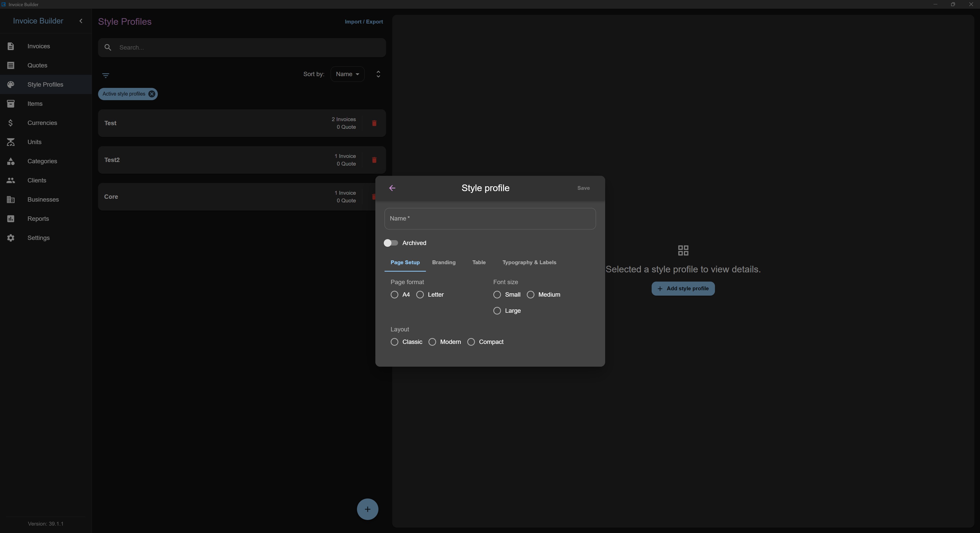Open the Style Profiles sidebar item
Screen dimensions: 980x533
tap(46, 85)
